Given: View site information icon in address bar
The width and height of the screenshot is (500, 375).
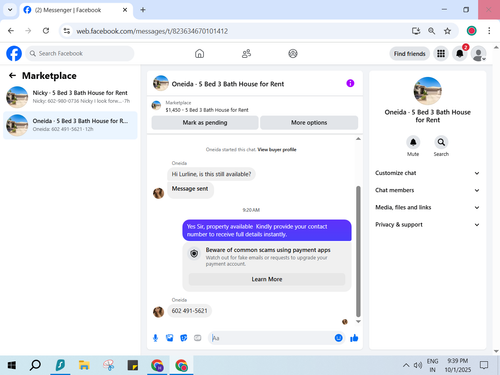Looking at the screenshot, I should 67,31.
